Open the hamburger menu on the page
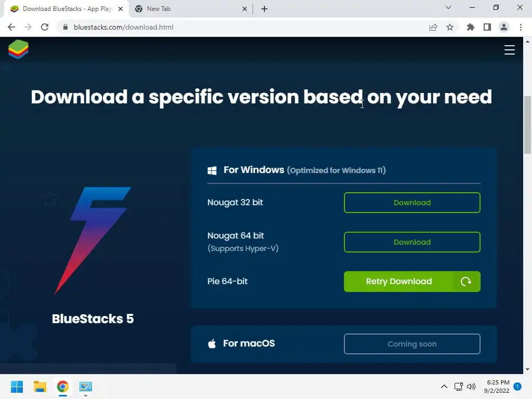This screenshot has width=532, height=399. (x=509, y=49)
